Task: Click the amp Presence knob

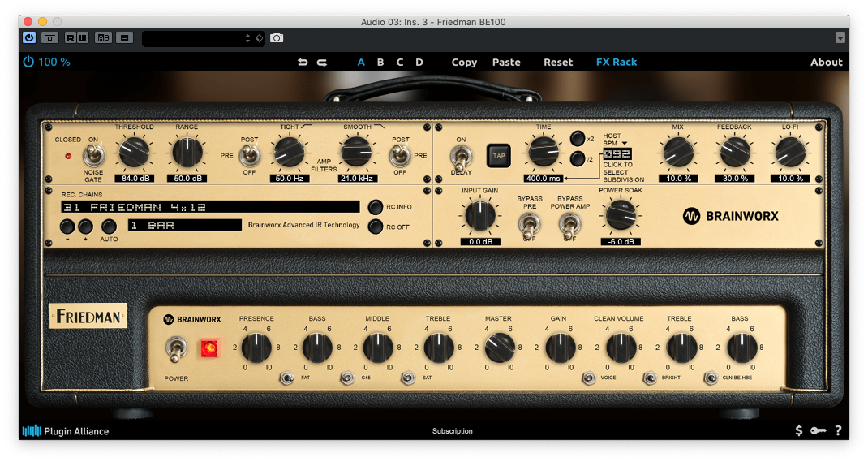Action: (256, 348)
